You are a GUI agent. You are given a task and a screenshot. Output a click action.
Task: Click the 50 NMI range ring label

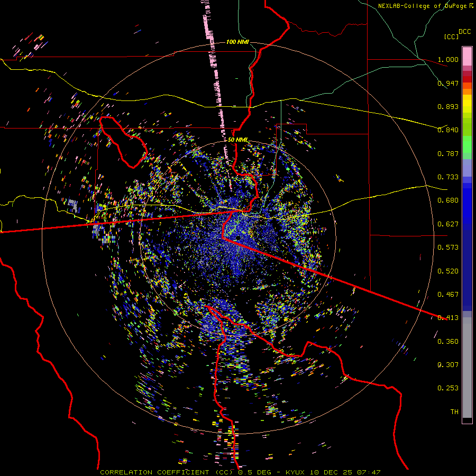238,140
